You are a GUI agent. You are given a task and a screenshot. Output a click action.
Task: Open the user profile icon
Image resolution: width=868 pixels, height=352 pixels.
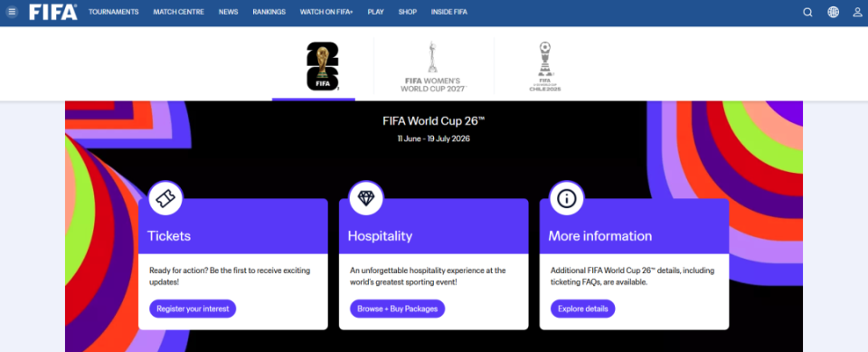[857, 12]
